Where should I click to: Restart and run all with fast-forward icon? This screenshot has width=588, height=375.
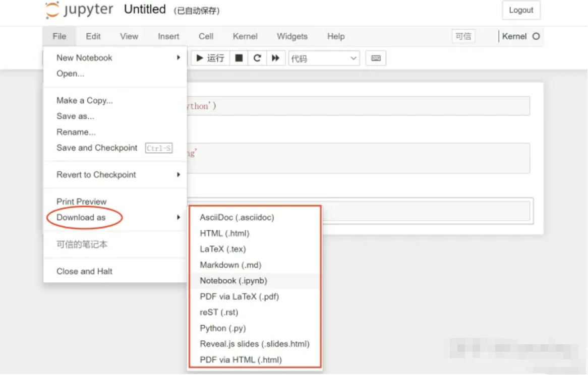coord(276,58)
